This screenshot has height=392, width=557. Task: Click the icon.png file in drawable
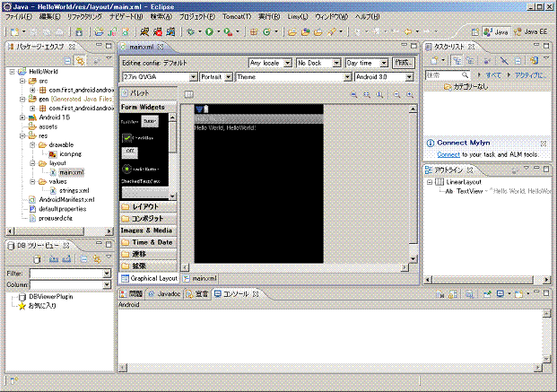(x=65, y=154)
